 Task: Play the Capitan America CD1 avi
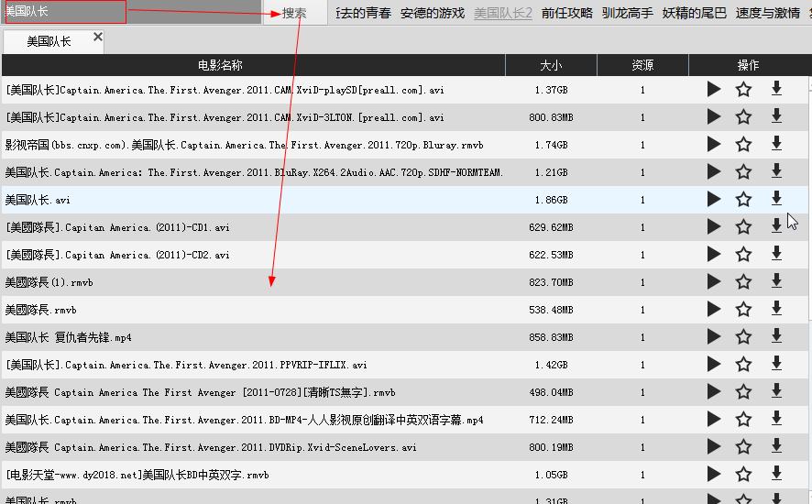coord(714,226)
